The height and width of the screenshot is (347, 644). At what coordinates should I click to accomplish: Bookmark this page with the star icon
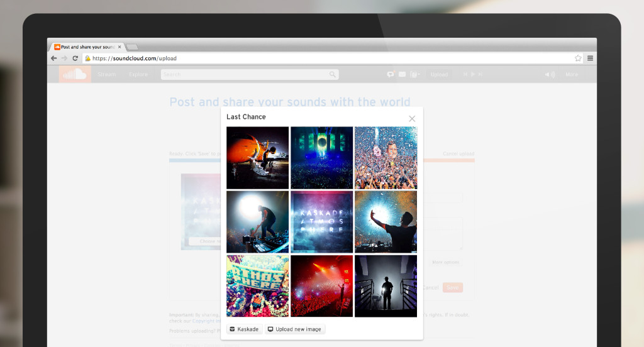(578, 58)
